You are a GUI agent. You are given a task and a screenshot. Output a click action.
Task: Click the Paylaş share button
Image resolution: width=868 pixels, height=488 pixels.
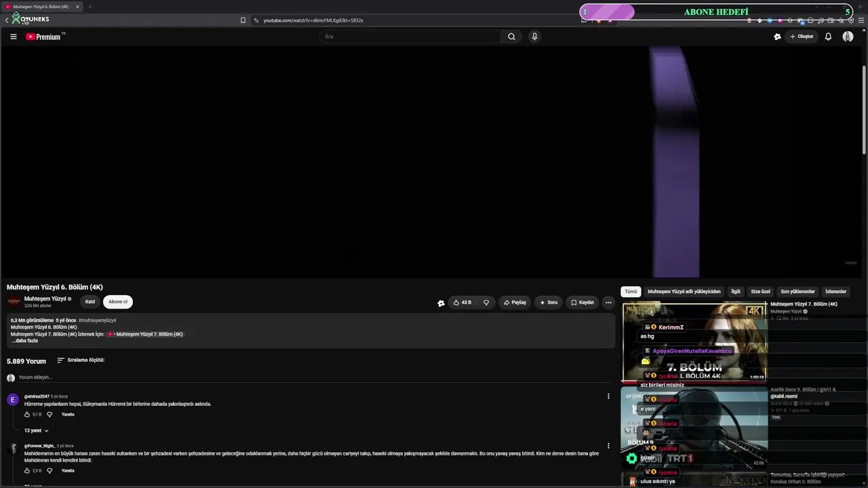(x=515, y=302)
